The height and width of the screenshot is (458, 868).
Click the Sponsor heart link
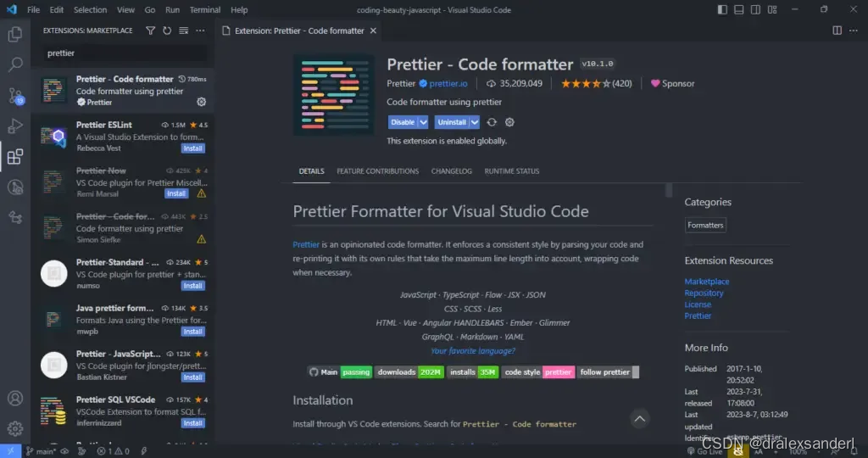pyautogui.click(x=672, y=84)
